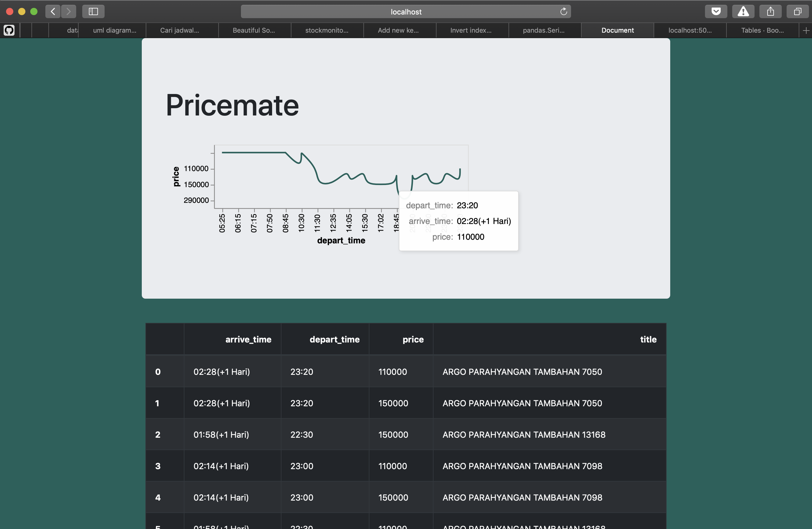Click the browser forward arrow button
The height and width of the screenshot is (529, 812).
click(x=69, y=11)
